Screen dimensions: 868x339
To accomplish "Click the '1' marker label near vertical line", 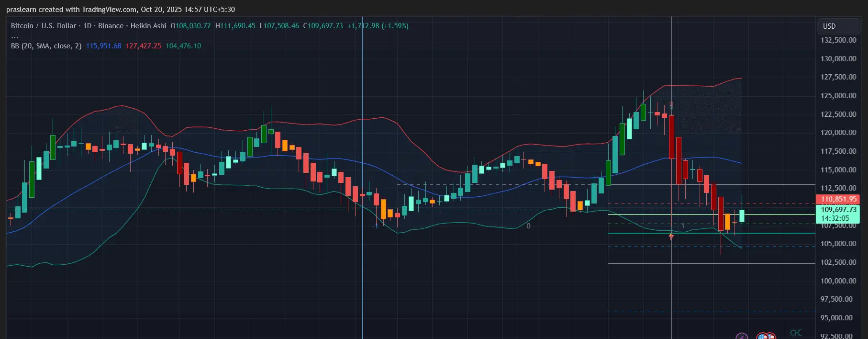I will point(682,226).
